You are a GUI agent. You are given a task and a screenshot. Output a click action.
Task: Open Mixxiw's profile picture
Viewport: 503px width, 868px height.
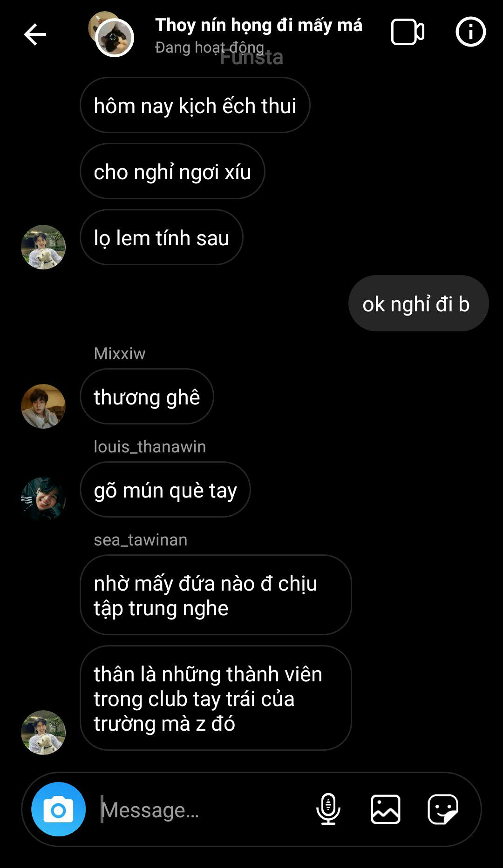click(x=43, y=406)
